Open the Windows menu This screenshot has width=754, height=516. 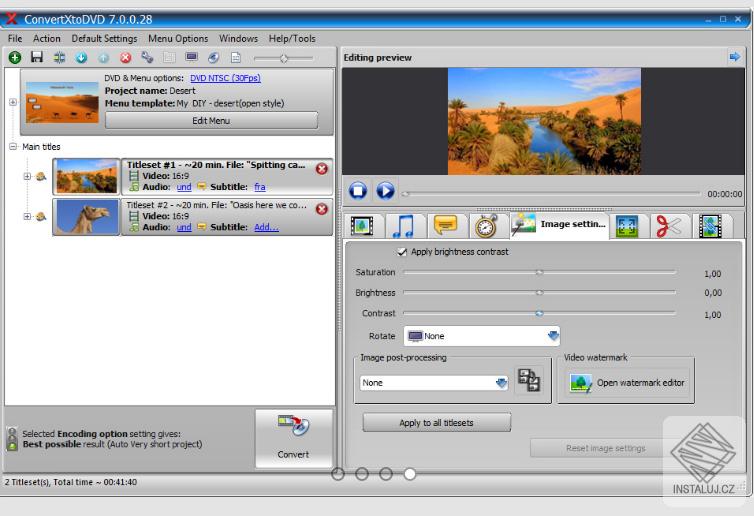[238, 38]
